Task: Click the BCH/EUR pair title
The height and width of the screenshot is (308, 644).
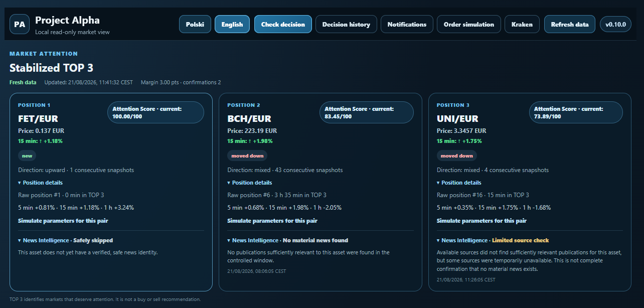Action: 249,119
